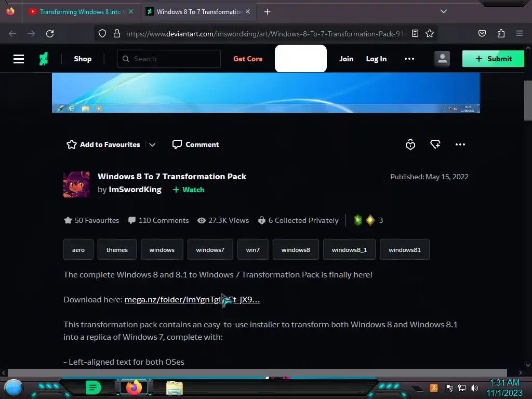Open ImSwordKing's avatar

tap(76, 184)
